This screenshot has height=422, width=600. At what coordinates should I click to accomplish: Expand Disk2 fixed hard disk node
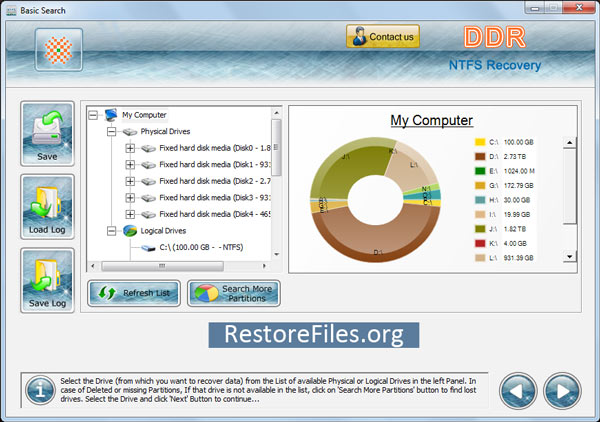(x=130, y=181)
